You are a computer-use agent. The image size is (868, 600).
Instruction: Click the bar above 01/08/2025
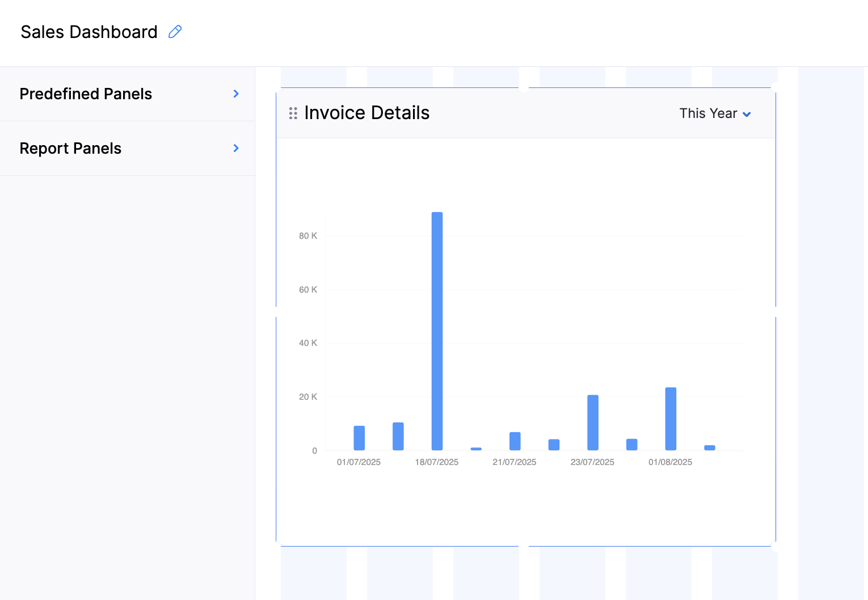(x=671, y=419)
